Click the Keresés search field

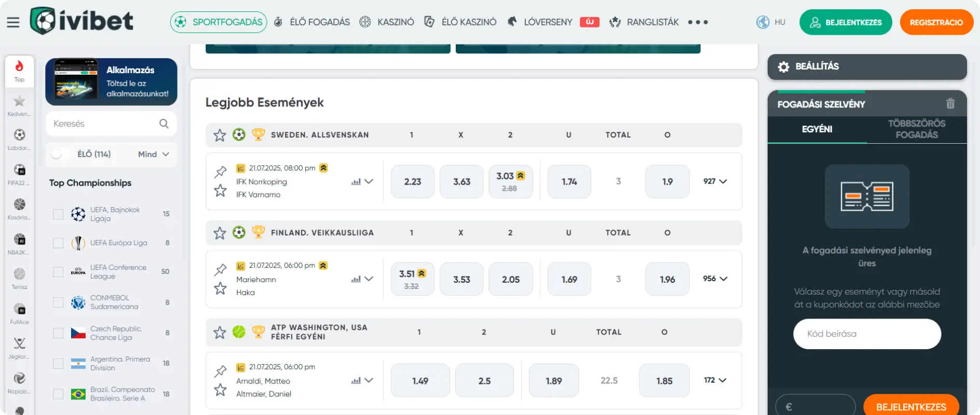[x=111, y=123]
